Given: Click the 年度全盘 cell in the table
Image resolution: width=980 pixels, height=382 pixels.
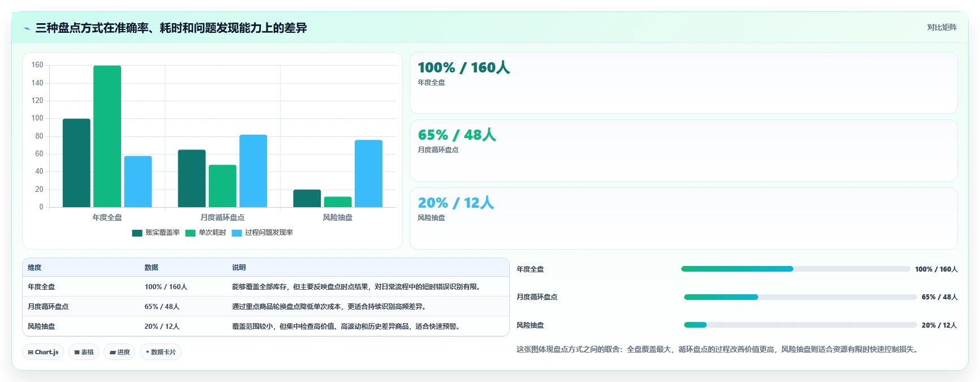Looking at the screenshot, I should point(41,287).
